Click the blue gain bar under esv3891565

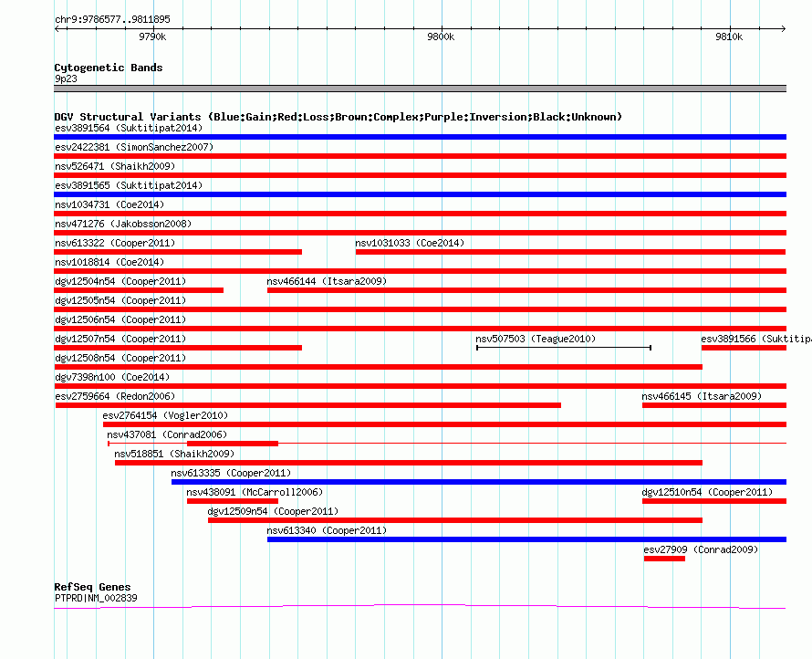(420, 194)
